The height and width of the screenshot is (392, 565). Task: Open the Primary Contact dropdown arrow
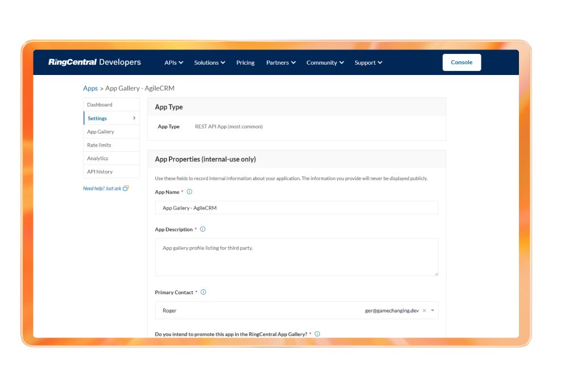coord(432,310)
